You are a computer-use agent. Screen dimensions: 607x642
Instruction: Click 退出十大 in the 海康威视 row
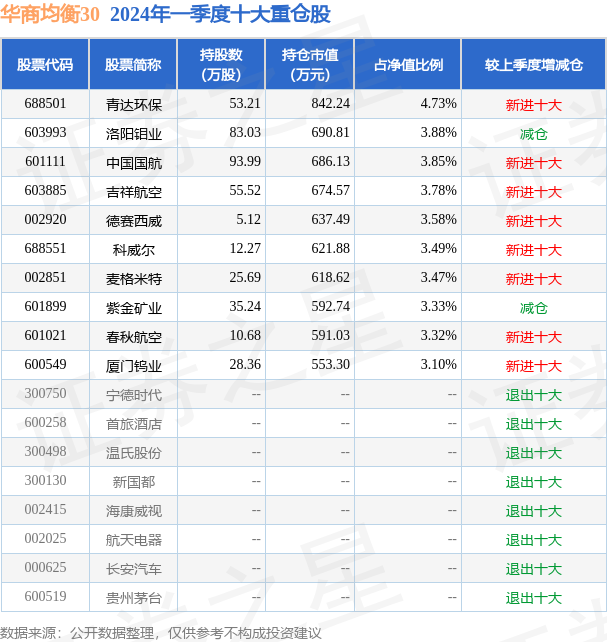pos(534,512)
